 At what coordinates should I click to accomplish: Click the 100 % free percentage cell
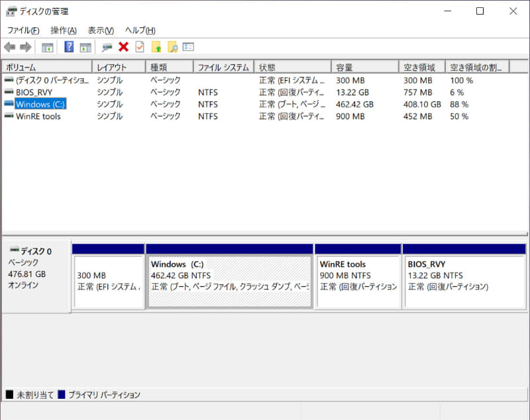[x=461, y=80]
